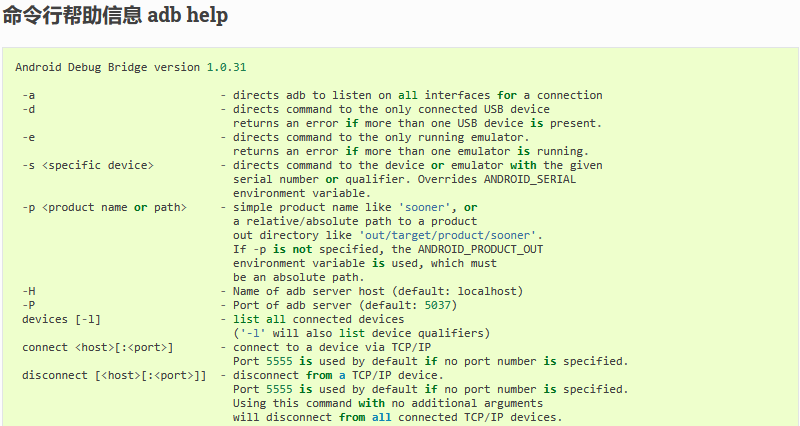Screen dimensions: 800x426
Task: Click 'will disconnect from all connected TCP/IP devices.' line
Action: point(397,417)
